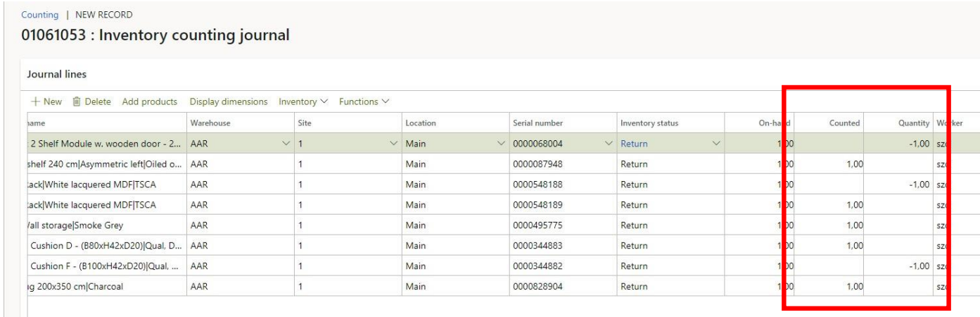980x317 pixels.
Task: Click the Quantity column header
Action: 914,123
